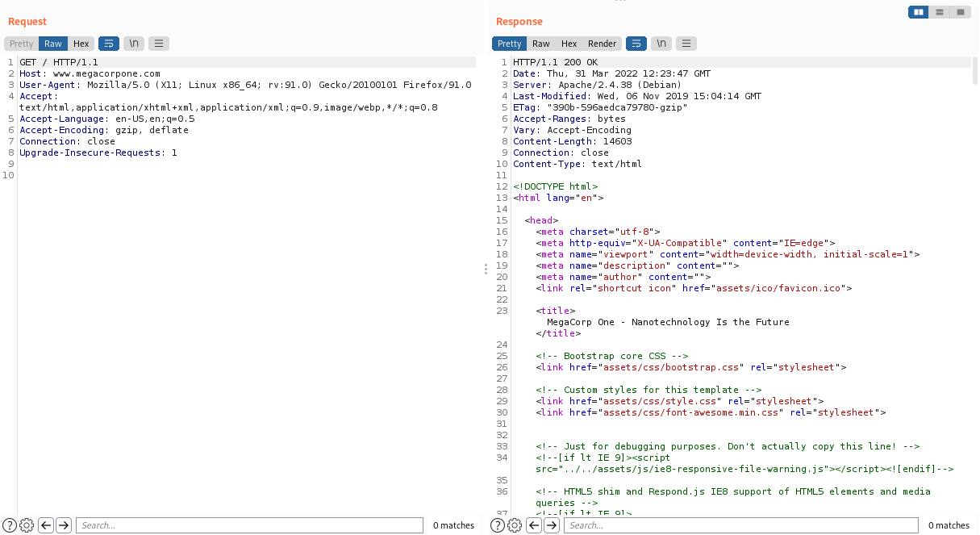Select the Raw tab in Response
This screenshot has width=980, height=535.
pos(541,44)
